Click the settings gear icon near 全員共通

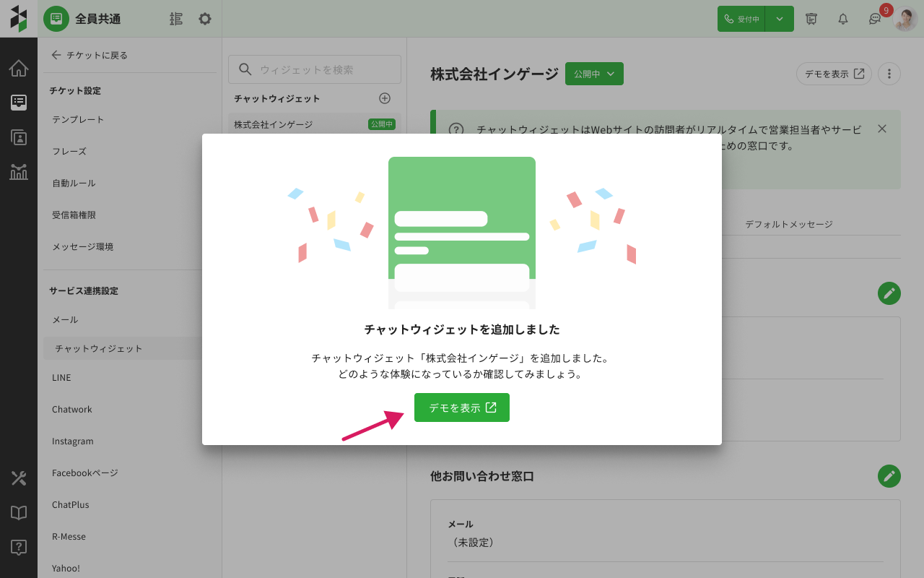pyautogui.click(x=205, y=19)
